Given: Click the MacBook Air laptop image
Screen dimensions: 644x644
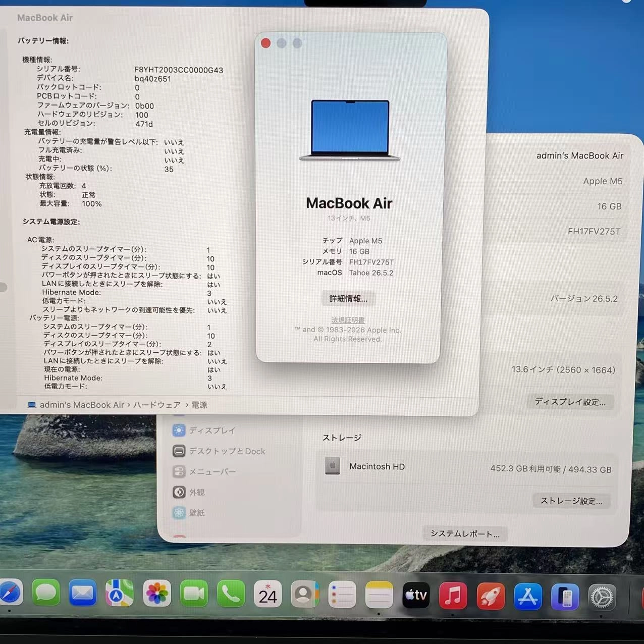Looking at the screenshot, I should [350, 131].
